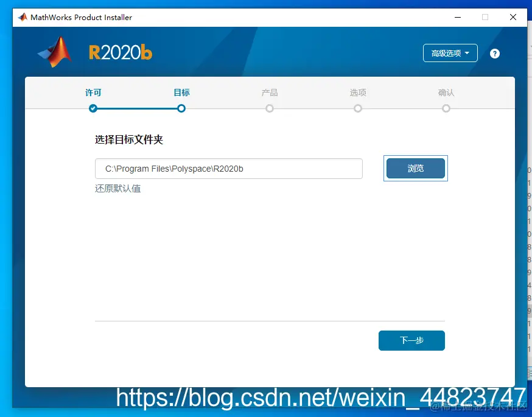The width and height of the screenshot is (532, 417).
Task: Click the 还原默认值 link
Action: pos(117,189)
